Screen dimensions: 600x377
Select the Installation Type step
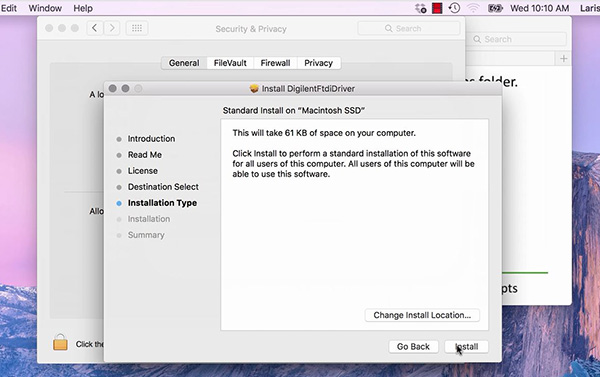click(162, 203)
